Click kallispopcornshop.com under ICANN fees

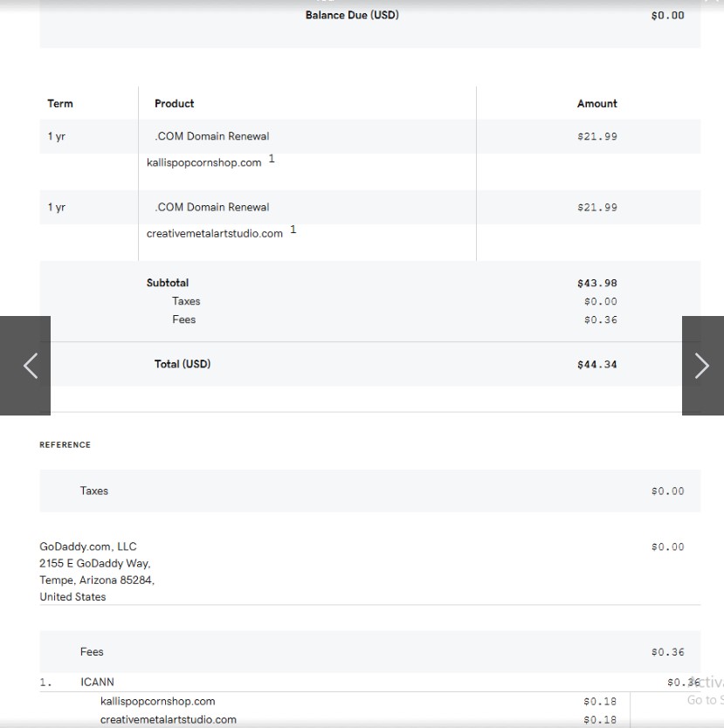[x=157, y=702]
